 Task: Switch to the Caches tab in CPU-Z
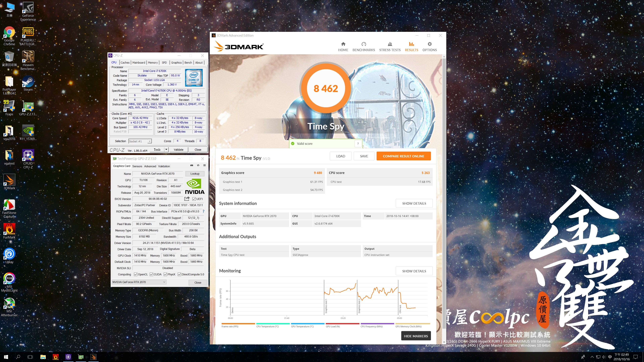125,63
